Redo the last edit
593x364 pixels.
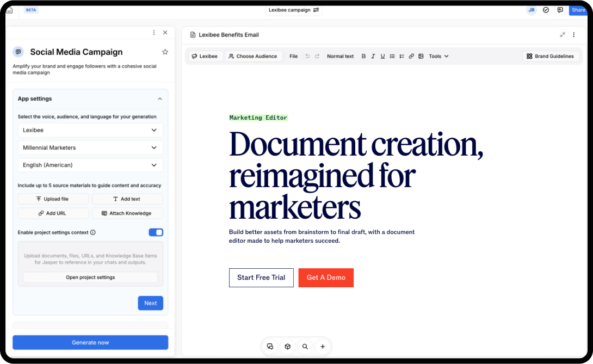[317, 56]
